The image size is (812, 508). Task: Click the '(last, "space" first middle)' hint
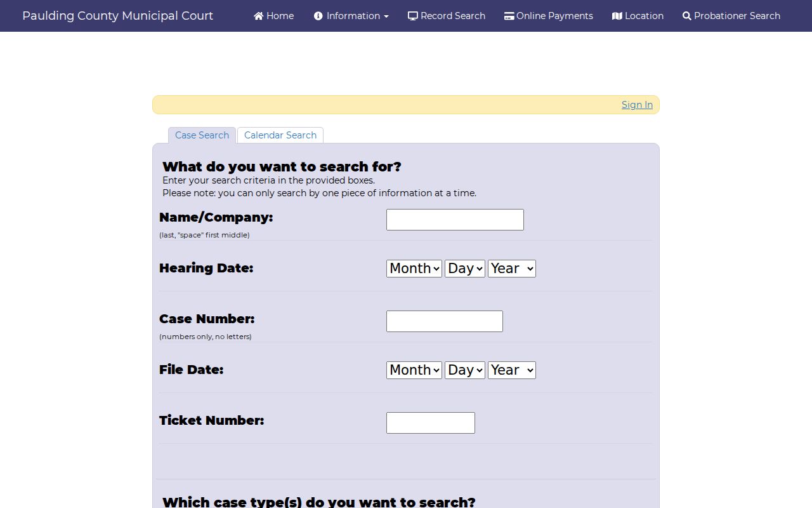pos(204,235)
